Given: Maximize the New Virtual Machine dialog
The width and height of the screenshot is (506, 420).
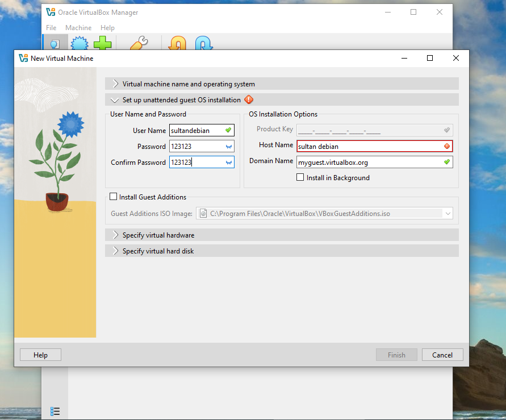Looking at the screenshot, I should 430,58.
